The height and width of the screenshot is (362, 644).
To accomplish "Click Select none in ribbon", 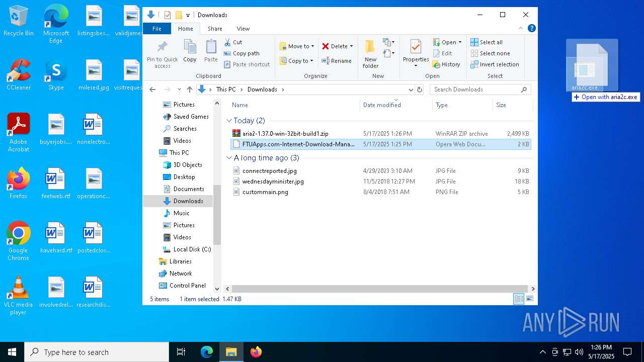I will click(490, 53).
